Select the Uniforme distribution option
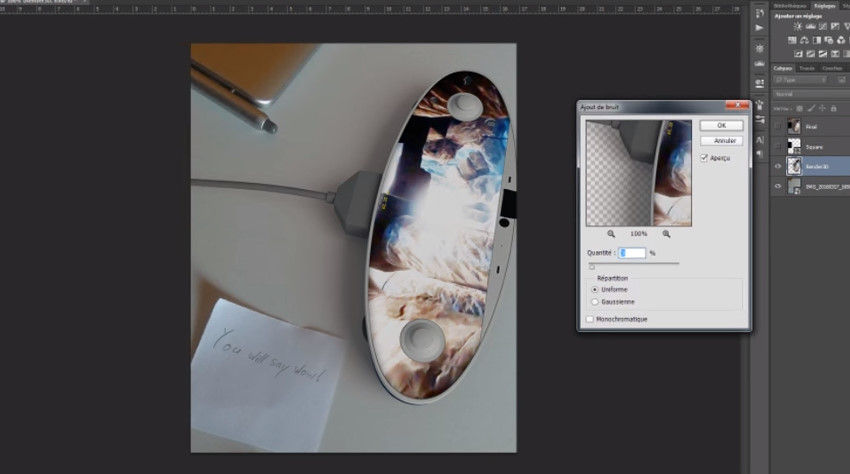Viewport: 850px width, 474px height. [595, 290]
